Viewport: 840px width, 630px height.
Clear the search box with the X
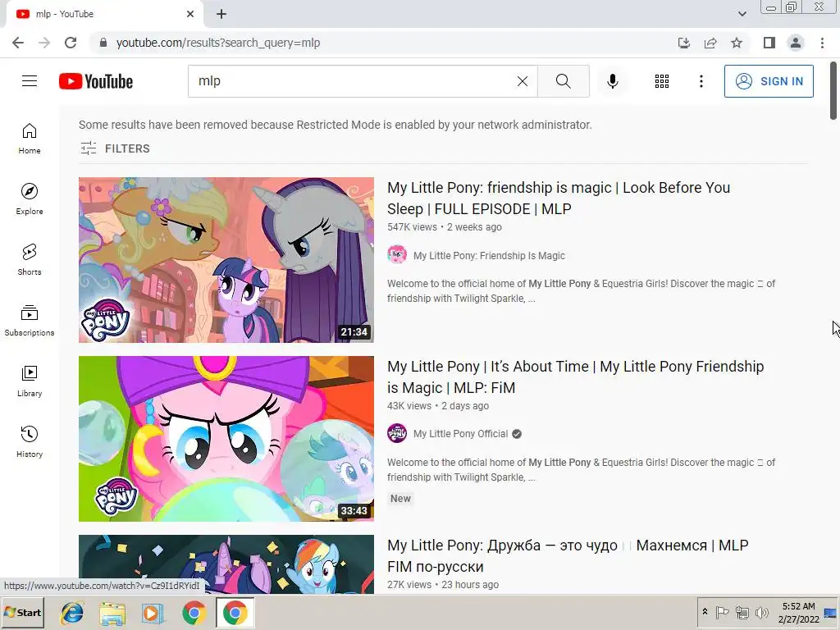tap(523, 81)
